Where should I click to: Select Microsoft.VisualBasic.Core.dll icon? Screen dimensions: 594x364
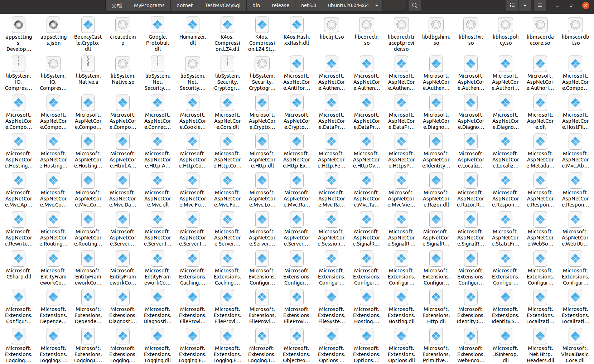click(x=575, y=336)
